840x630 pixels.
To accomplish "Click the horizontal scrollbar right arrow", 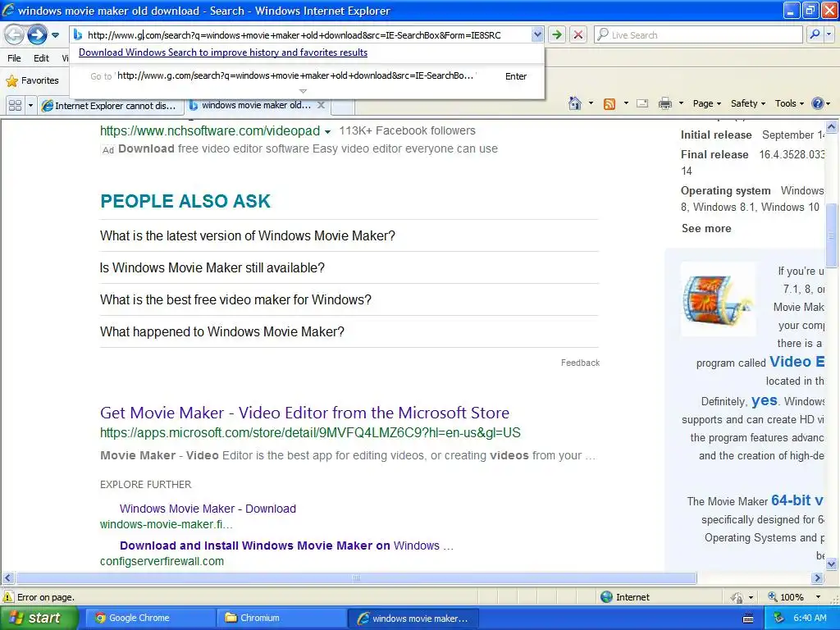I will tap(818, 578).
